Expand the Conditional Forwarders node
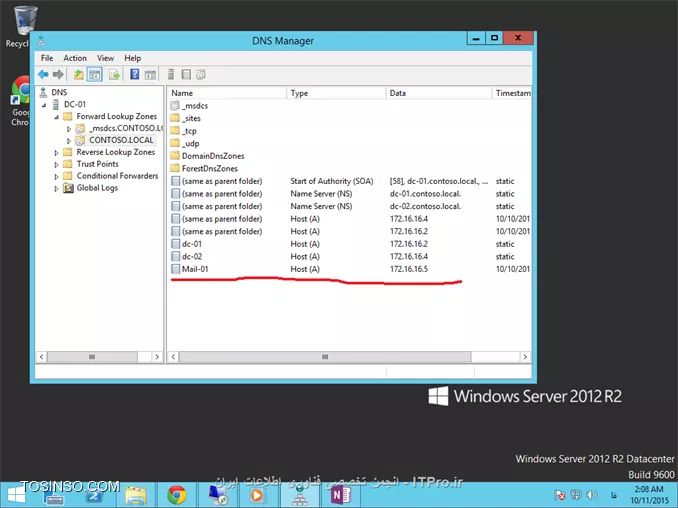This screenshot has height=508, width=678. [x=56, y=176]
